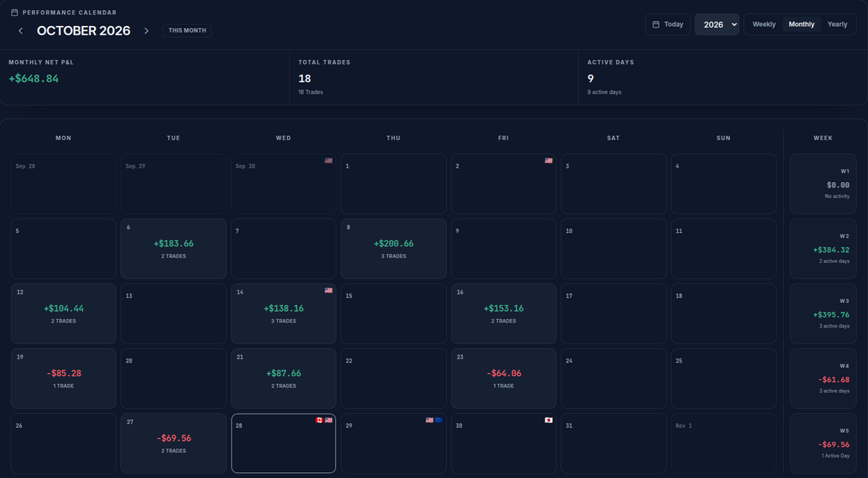Click the US flag on October 28
868x478 pixels.
pyautogui.click(x=328, y=420)
